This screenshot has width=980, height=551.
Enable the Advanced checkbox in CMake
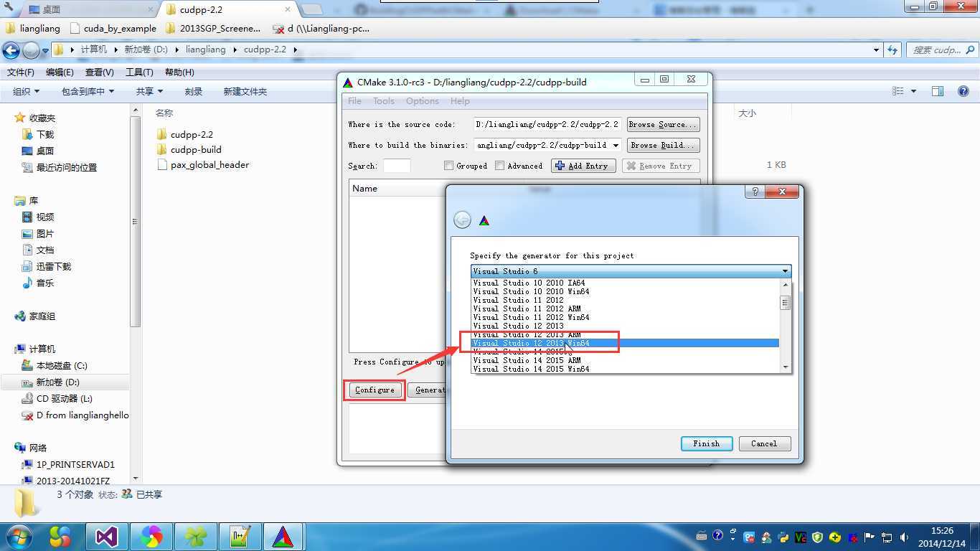click(x=500, y=166)
